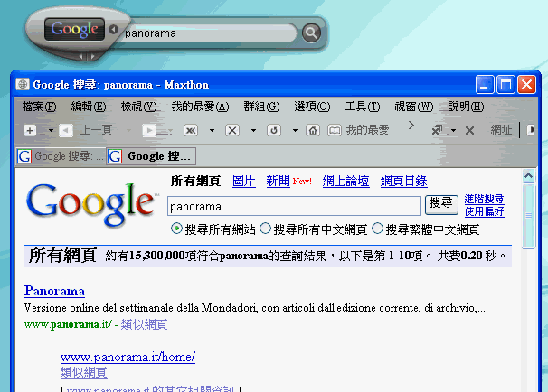Open the 網上論壇 groups link
Screen dimensions: 548x392
click(345, 181)
